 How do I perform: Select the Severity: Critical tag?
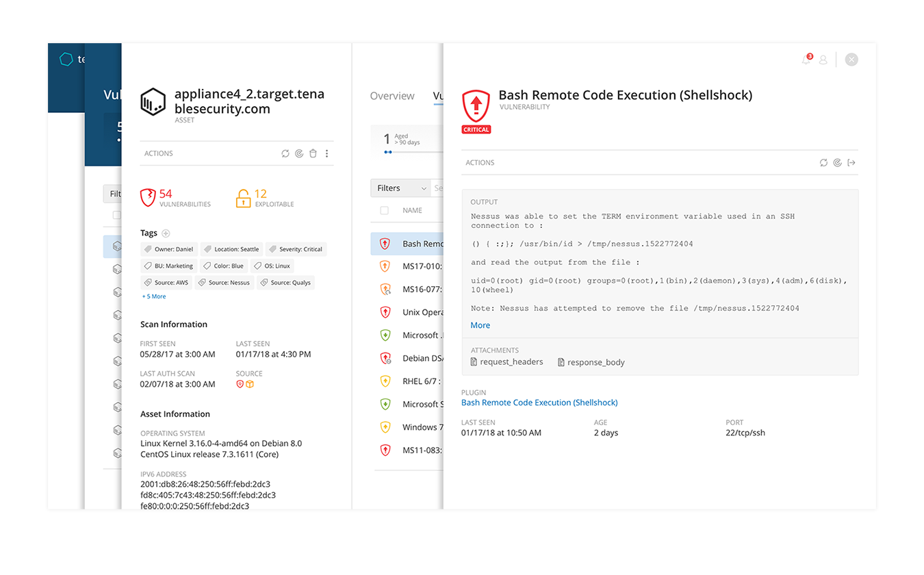(296, 249)
